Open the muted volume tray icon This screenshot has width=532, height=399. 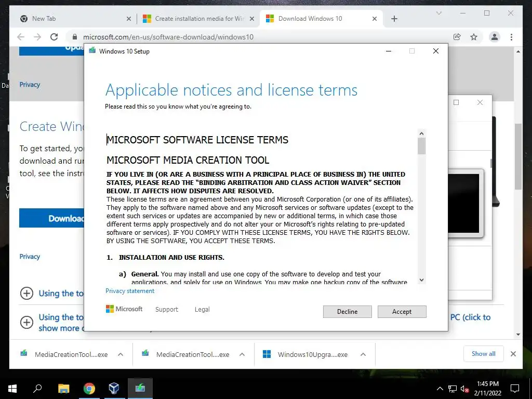(x=464, y=389)
